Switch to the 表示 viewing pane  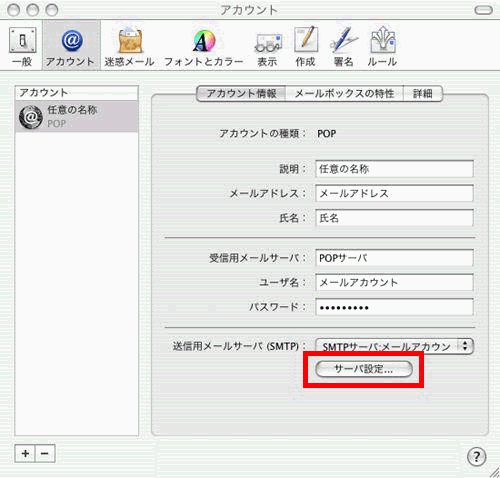267,47
